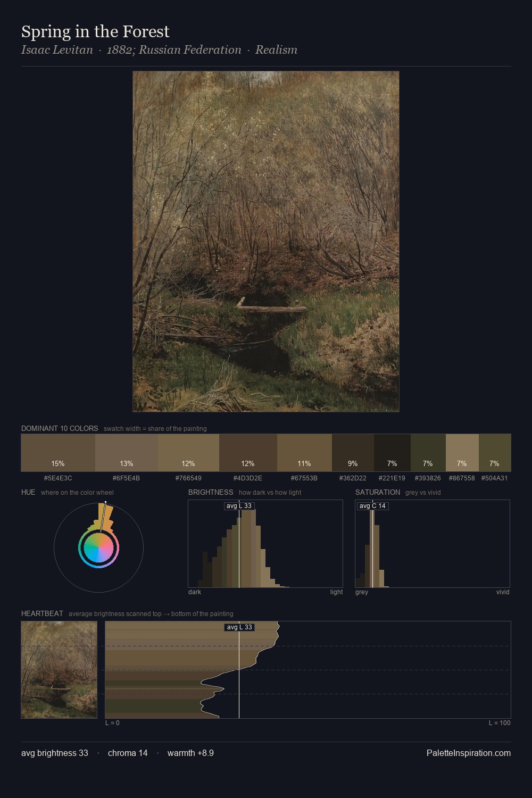Click hex code text #867558

click(462, 478)
